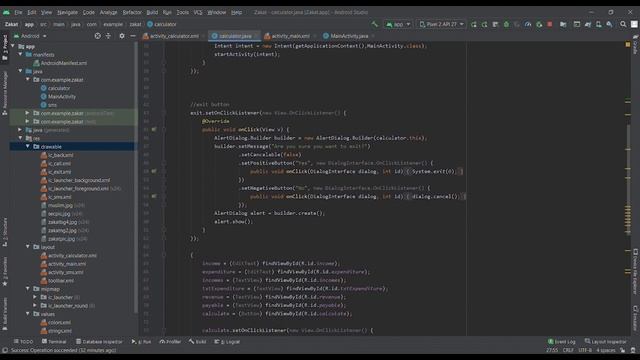Click the editor vertical scrollbar
The height and width of the screenshot is (360, 640).
click(628, 180)
